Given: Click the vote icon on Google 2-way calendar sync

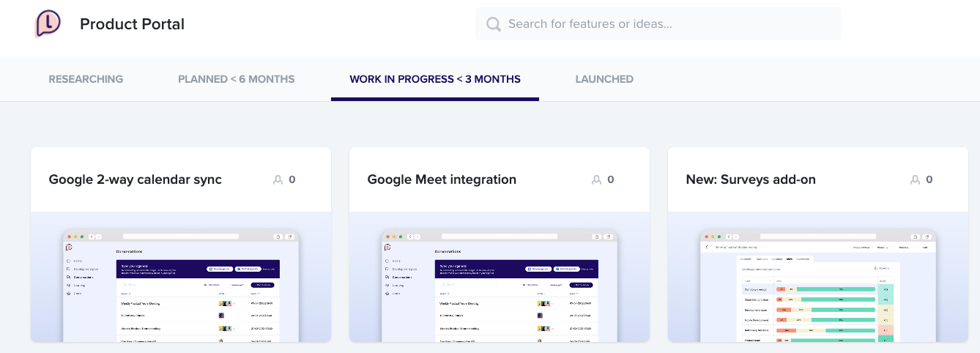Looking at the screenshot, I should pos(278,179).
